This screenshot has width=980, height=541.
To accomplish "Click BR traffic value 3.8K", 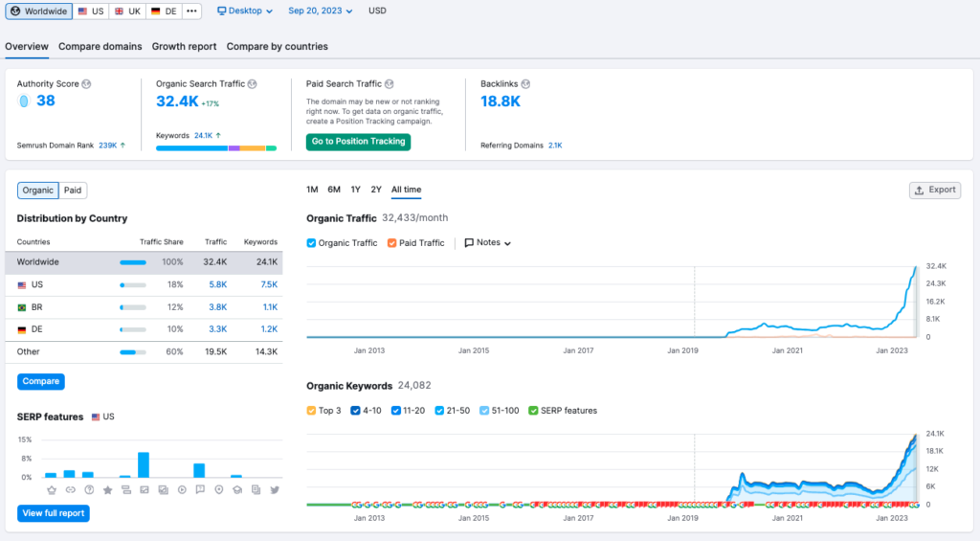I will pos(218,307).
